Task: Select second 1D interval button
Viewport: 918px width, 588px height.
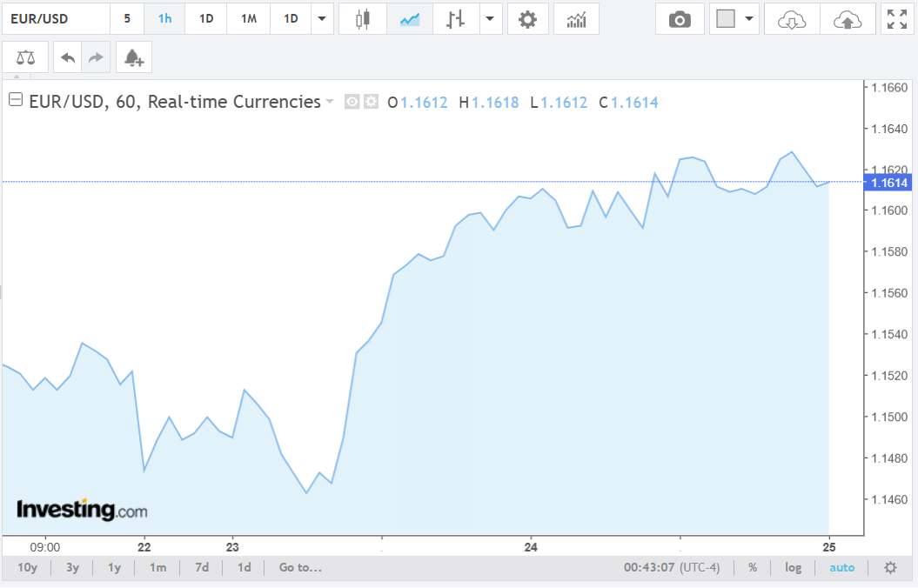Action: (x=291, y=19)
